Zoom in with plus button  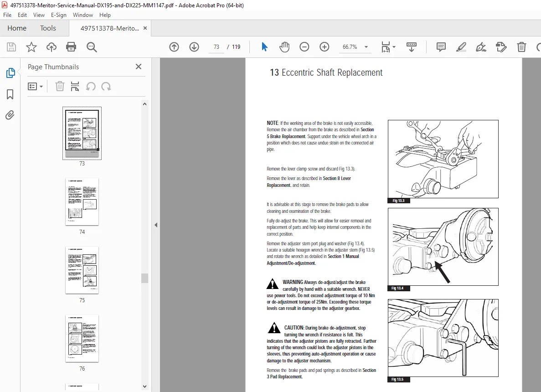pos(325,47)
